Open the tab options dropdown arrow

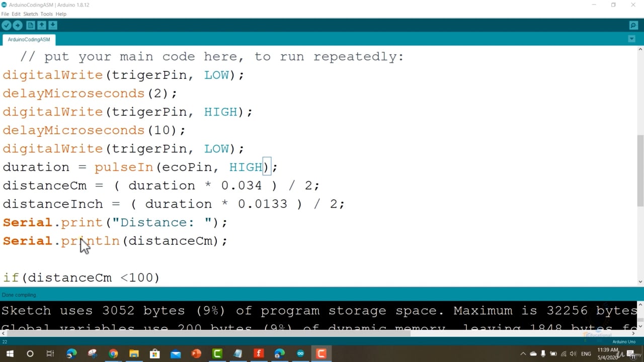pyautogui.click(x=632, y=39)
